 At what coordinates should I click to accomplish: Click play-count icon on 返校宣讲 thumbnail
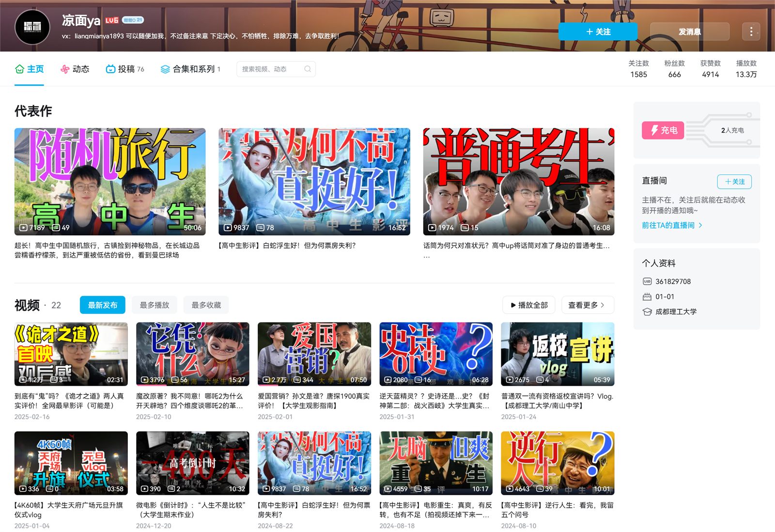pyautogui.click(x=510, y=380)
